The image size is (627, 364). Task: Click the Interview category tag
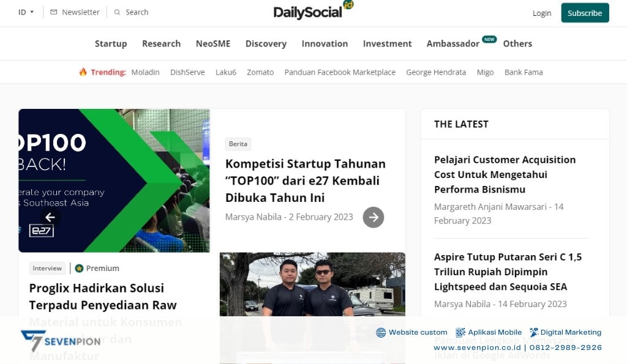[47, 268]
